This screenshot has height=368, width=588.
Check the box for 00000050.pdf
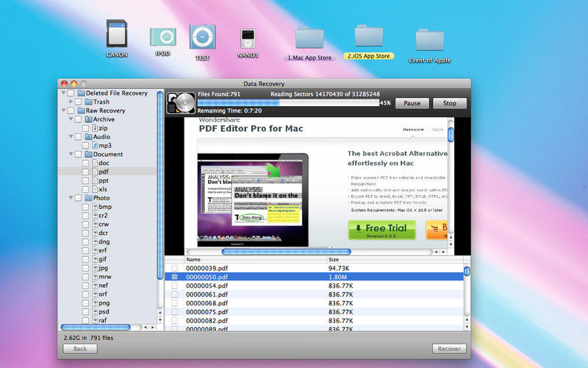(174, 277)
